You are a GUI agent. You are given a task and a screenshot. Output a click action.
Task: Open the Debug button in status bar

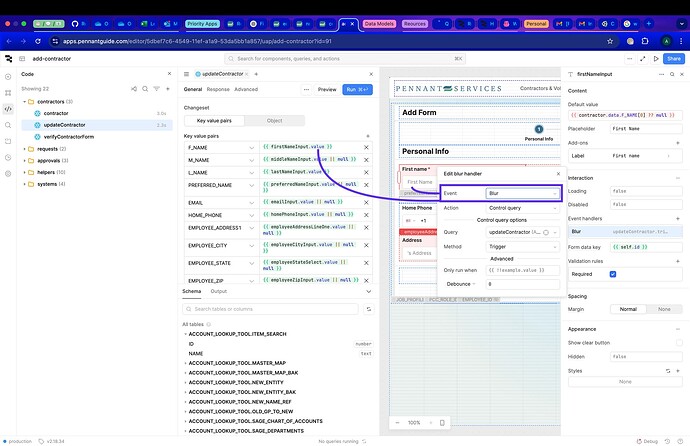(x=647, y=441)
